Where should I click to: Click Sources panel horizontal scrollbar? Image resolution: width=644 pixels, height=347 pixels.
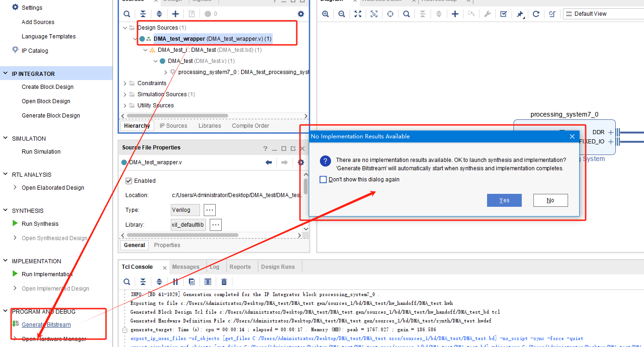coord(177,116)
